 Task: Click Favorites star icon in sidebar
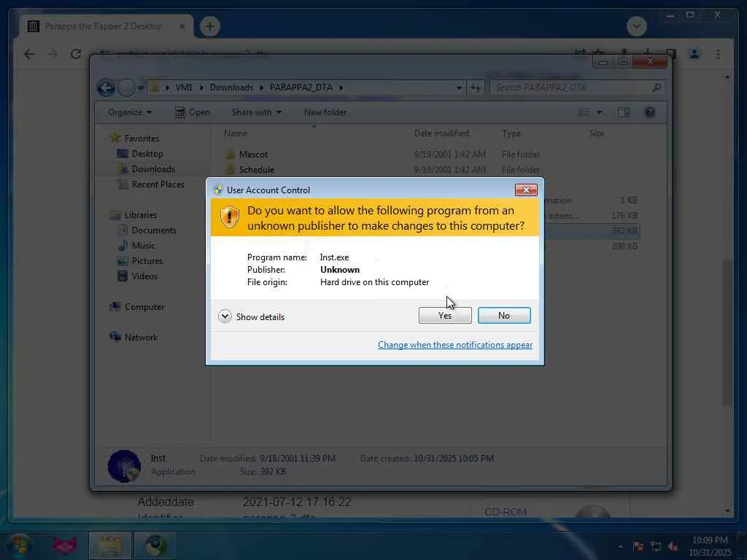[x=115, y=138]
